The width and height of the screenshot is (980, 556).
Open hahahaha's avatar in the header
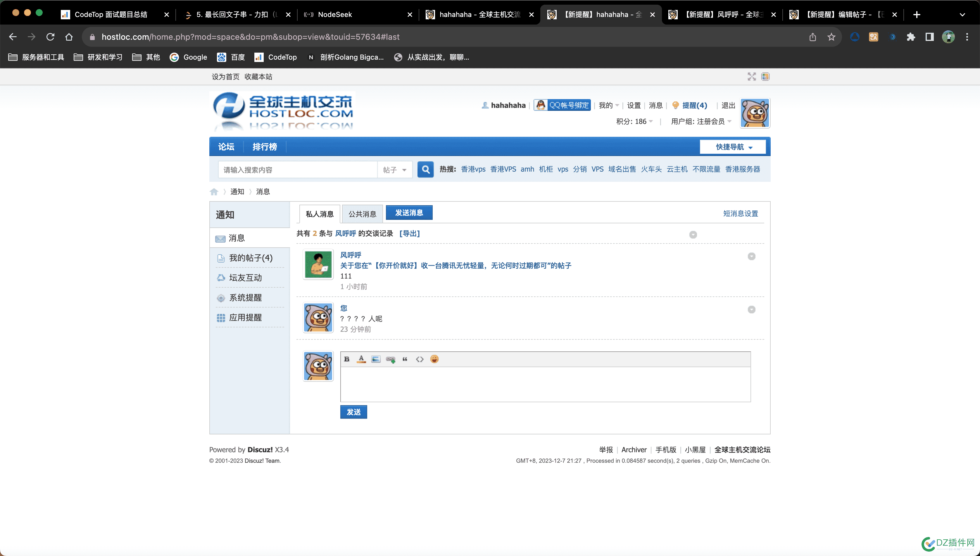point(755,113)
